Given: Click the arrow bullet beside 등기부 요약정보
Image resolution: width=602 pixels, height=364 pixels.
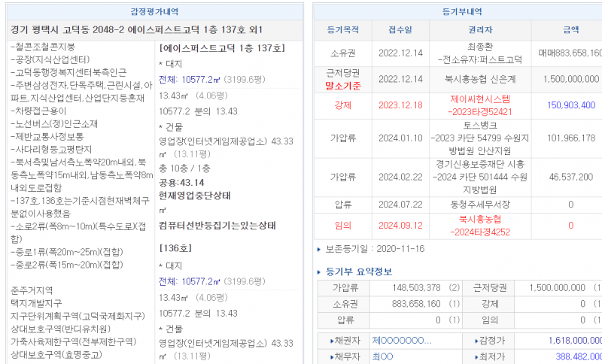Looking at the screenshot, I should 320,271.
